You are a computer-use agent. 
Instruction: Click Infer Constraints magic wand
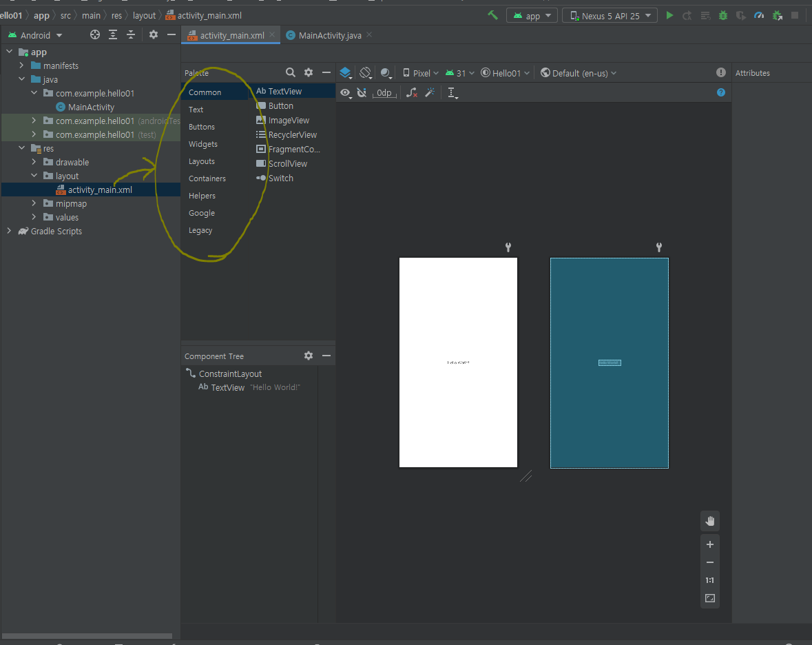[430, 93]
